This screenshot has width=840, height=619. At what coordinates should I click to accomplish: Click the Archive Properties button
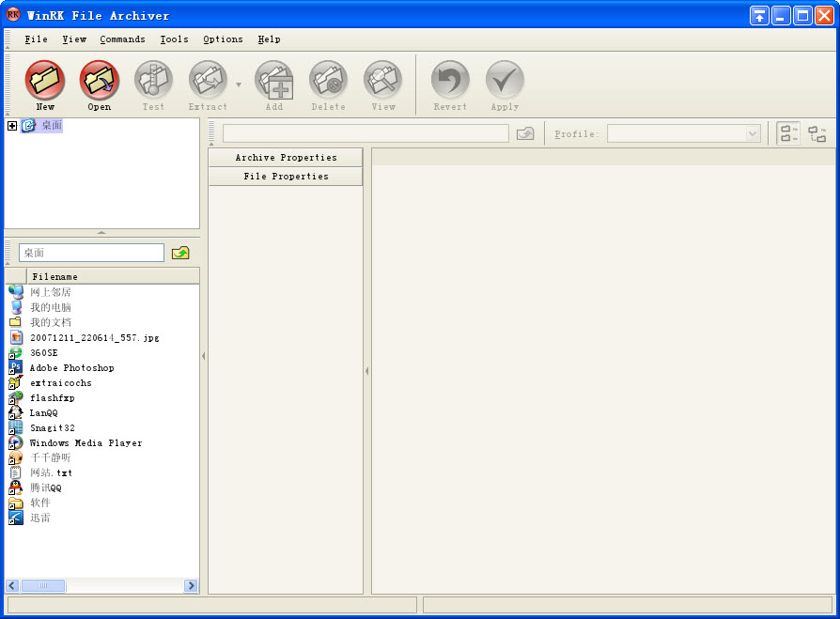click(x=286, y=158)
